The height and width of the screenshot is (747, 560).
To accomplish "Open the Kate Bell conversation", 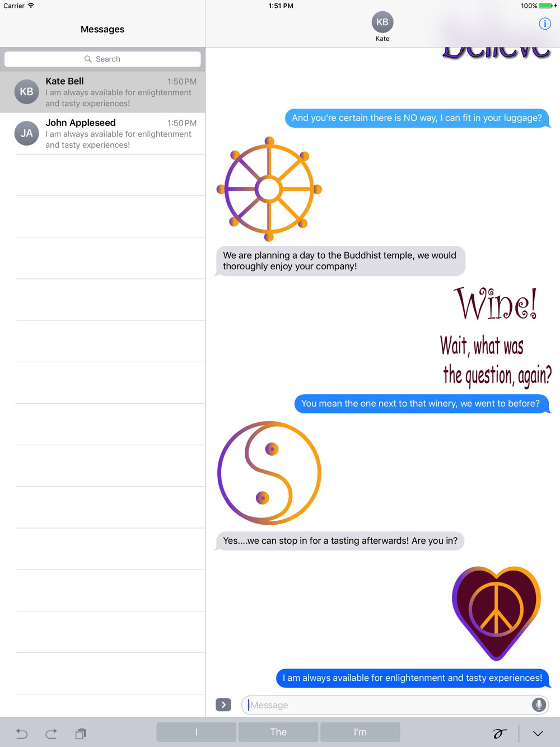I will pyautogui.click(x=102, y=92).
